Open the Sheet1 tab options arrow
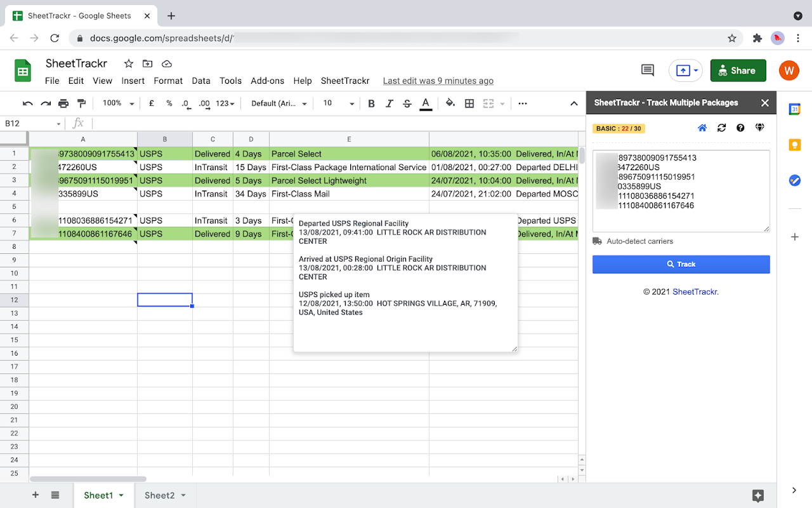This screenshot has height=508, width=812. [121, 495]
